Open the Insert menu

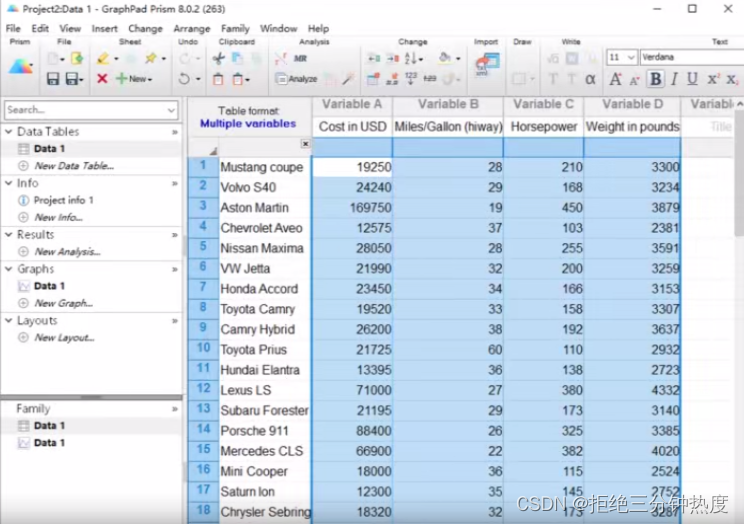104,28
